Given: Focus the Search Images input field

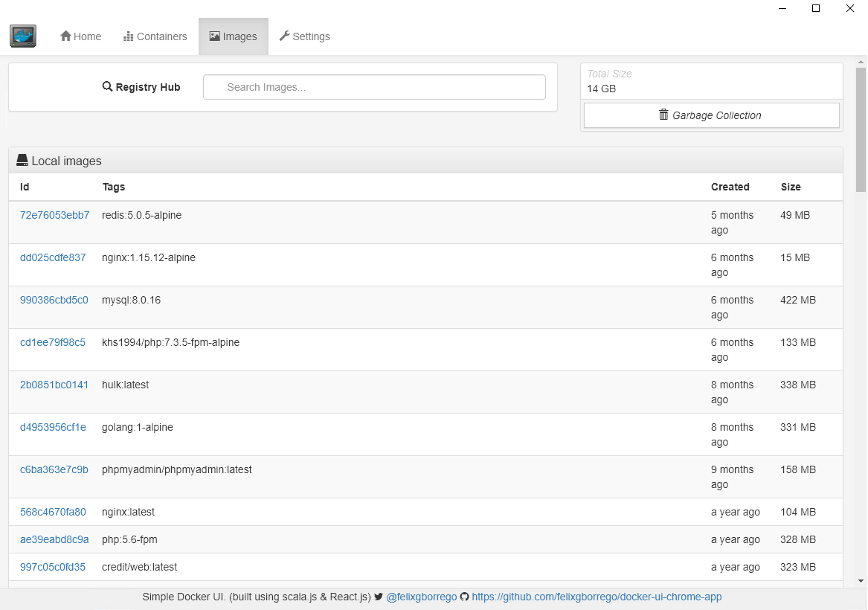Looking at the screenshot, I should (374, 87).
